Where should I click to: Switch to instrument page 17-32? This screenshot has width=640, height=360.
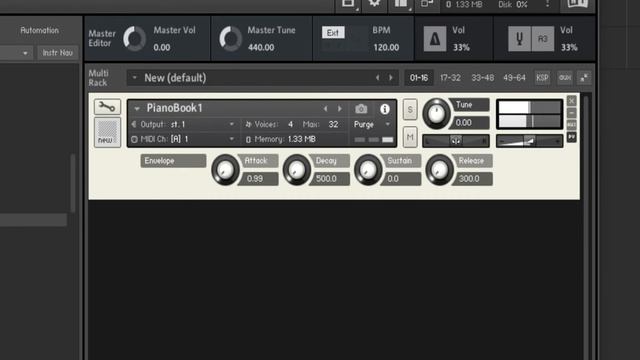pos(450,78)
